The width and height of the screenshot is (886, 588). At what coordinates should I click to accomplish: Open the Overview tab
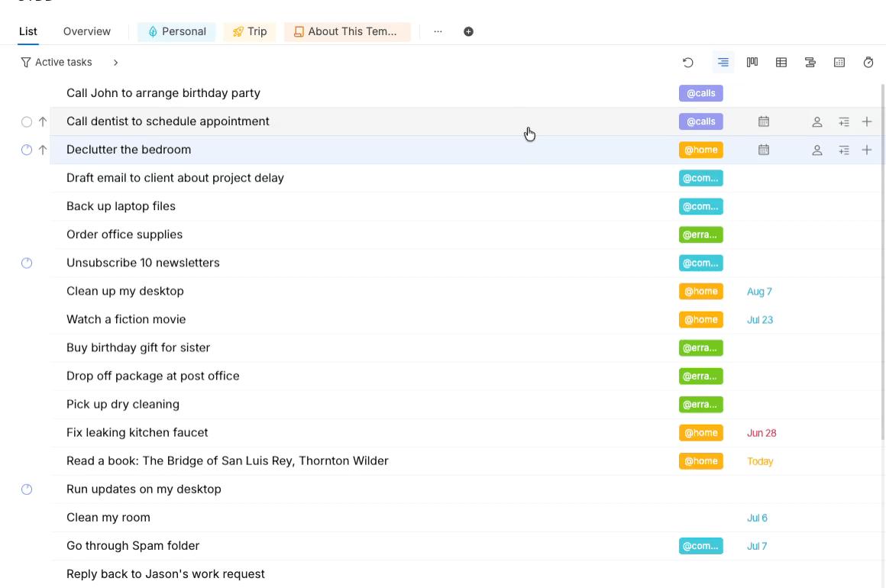tap(87, 31)
